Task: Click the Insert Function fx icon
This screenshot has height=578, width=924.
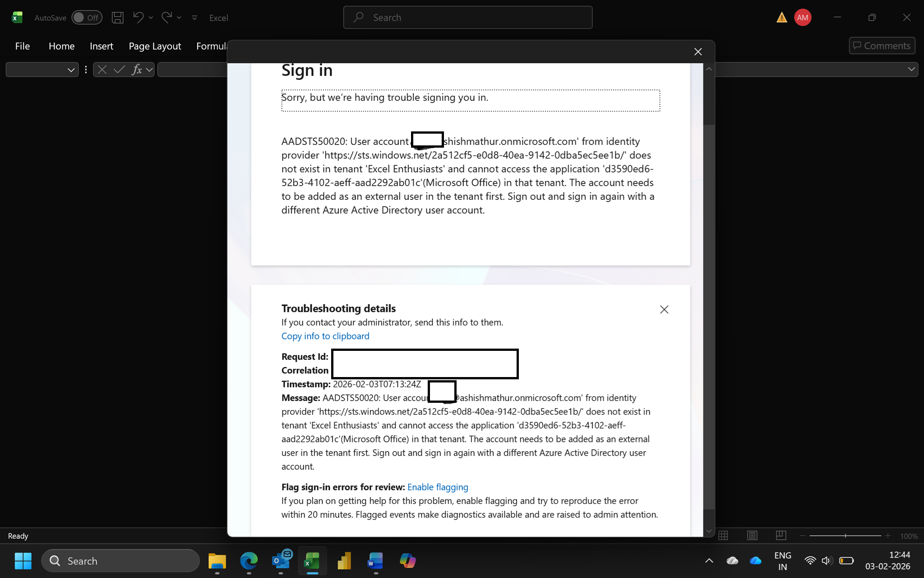Action: [x=137, y=70]
